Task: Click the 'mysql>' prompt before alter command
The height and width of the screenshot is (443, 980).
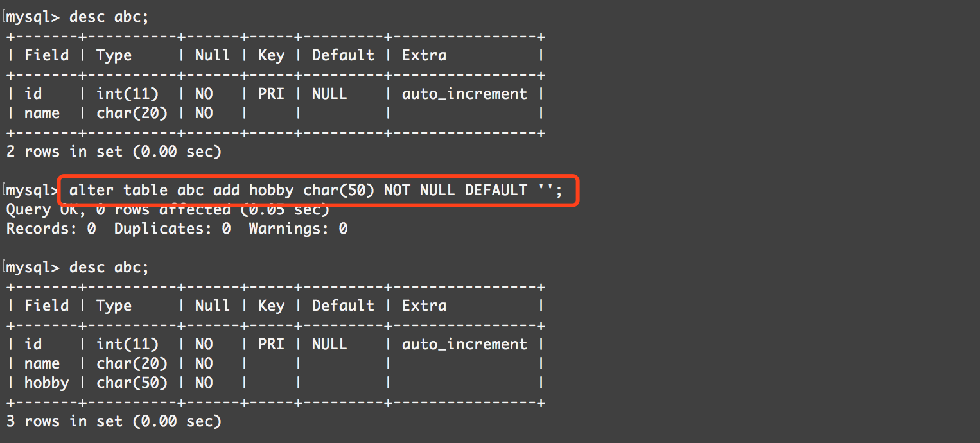Action: [32, 191]
